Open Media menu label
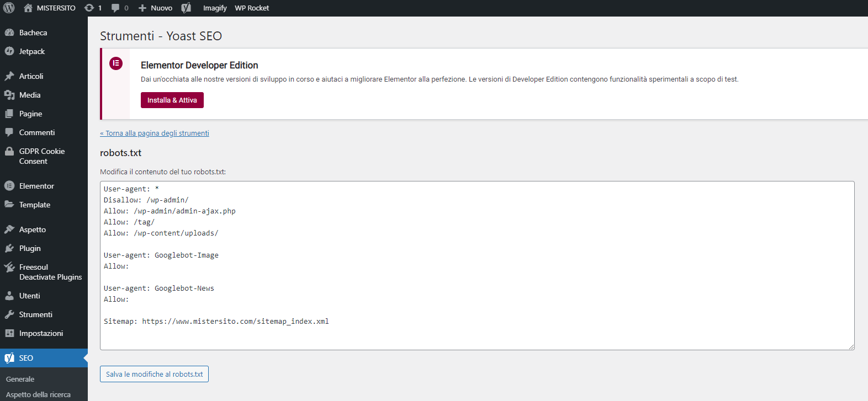This screenshot has height=401, width=868. click(x=30, y=95)
